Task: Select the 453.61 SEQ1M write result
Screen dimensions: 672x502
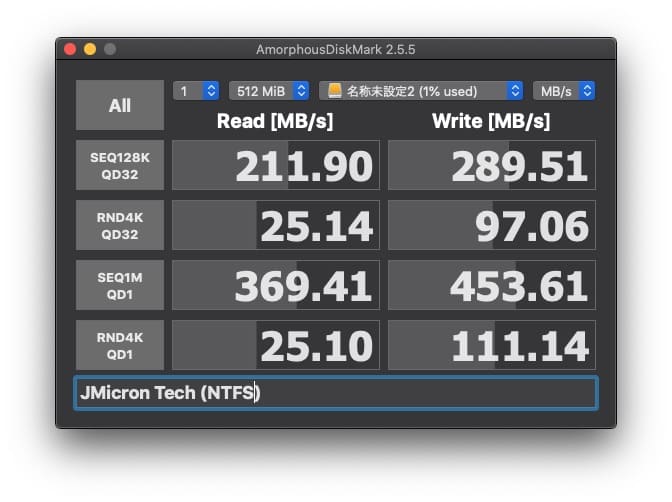Action: [x=492, y=285]
